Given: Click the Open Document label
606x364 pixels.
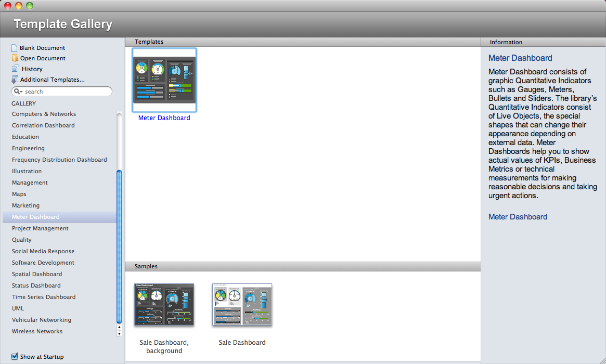Looking at the screenshot, I should tap(43, 58).
